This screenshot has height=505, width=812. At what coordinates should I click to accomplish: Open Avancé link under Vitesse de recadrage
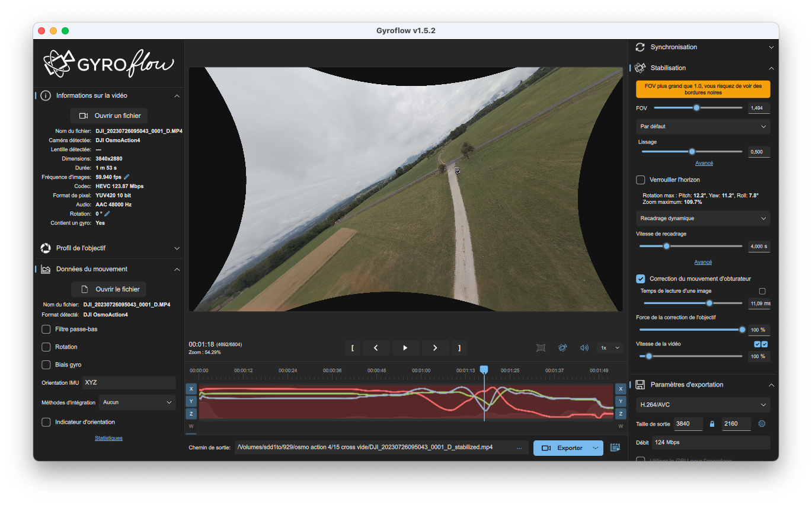pyautogui.click(x=703, y=262)
